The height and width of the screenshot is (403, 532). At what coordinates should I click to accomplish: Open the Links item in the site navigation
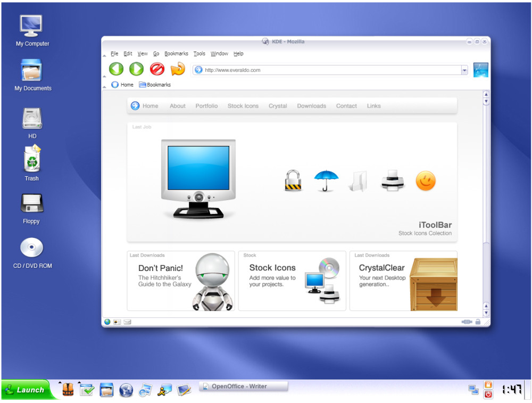tap(373, 106)
